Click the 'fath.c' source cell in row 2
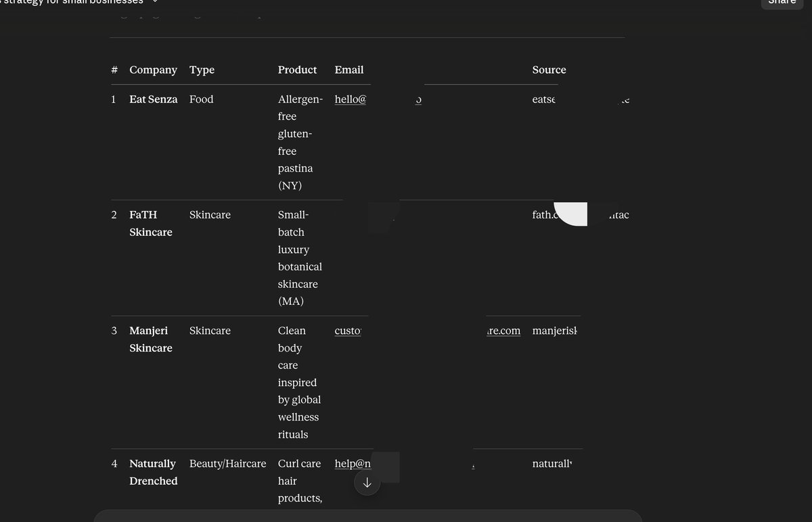Screen dimensions: 812x522 [x=545, y=215]
